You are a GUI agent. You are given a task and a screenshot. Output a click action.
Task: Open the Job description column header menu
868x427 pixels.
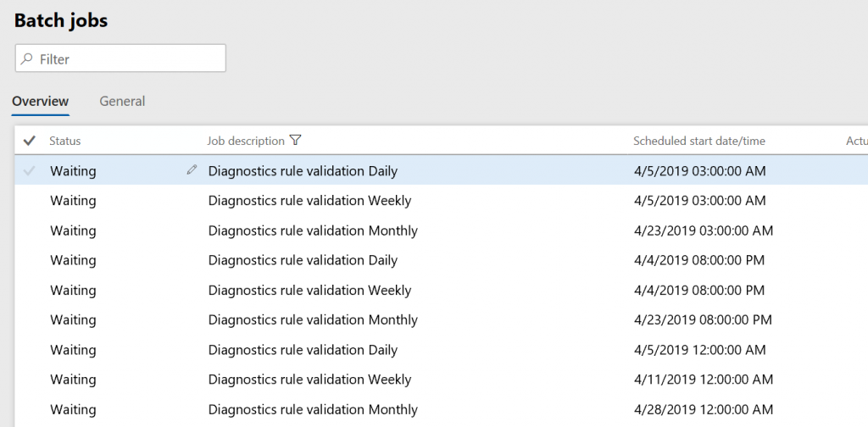click(x=246, y=141)
